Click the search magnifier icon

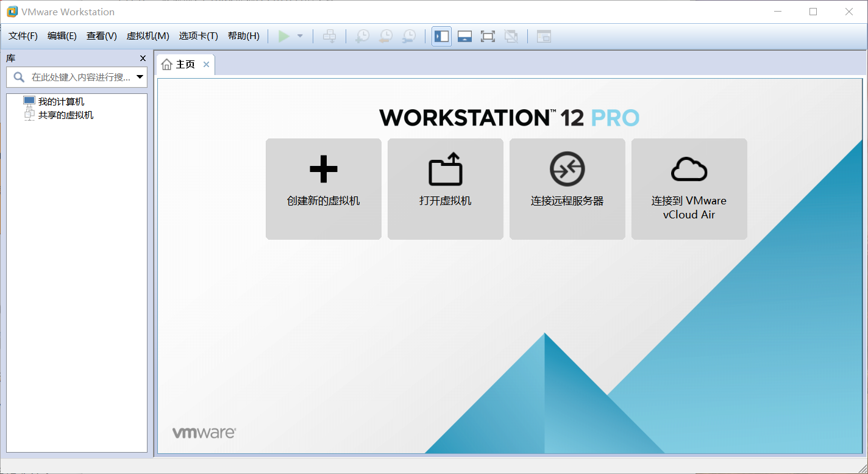pyautogui.click(x=19, y=77)
